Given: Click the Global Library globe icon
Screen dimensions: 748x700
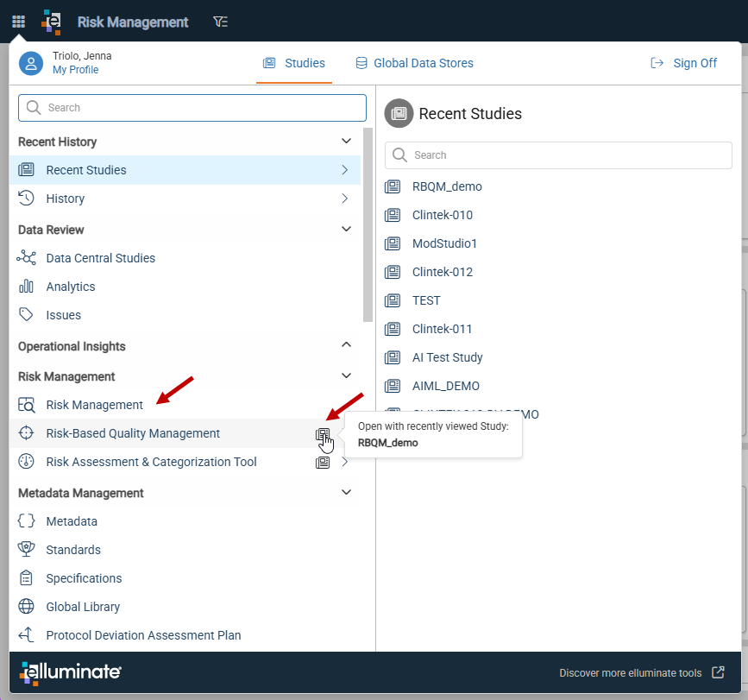Looking at the screenshot, I should point(26,607).
